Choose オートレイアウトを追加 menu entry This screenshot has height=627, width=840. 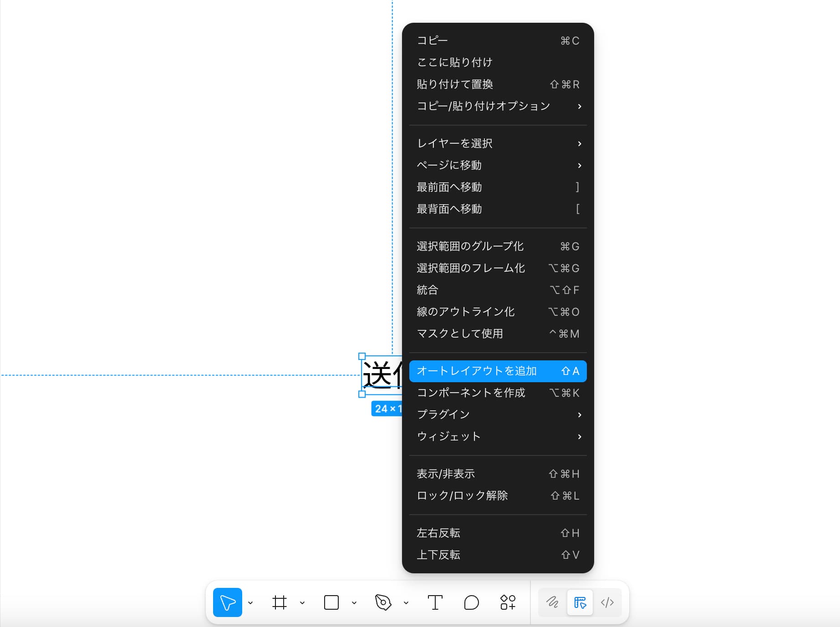[x=498, y=371]
